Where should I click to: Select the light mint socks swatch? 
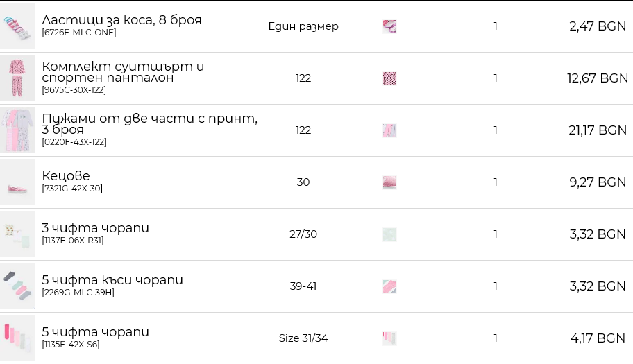pos(389,235)
